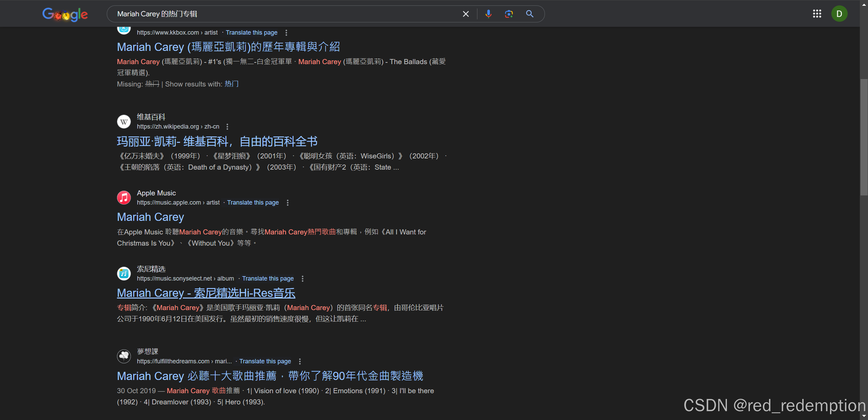Open the Google apps grid

[817, 14]
